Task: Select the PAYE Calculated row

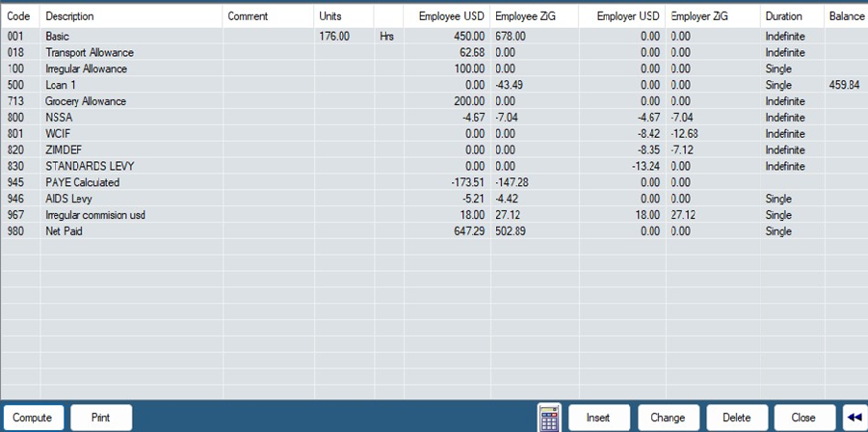Action: tap(434, 182)
